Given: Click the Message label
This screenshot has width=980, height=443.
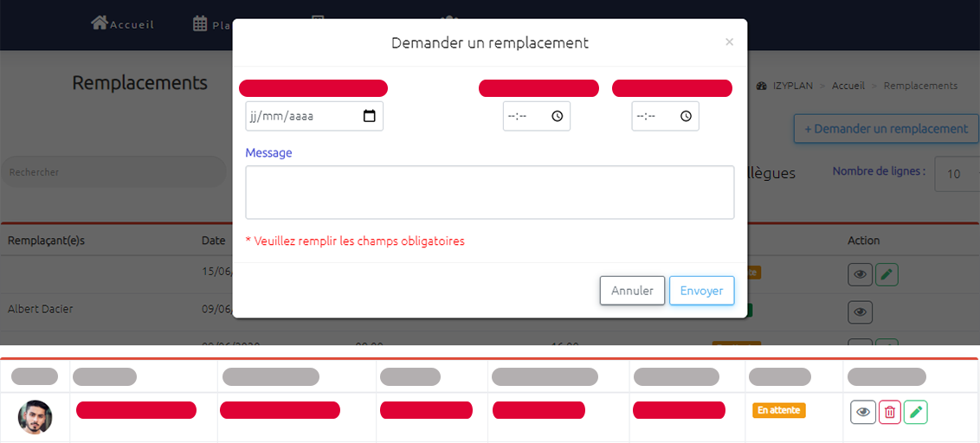Looking at the screenshot, I should pos(268,152).
